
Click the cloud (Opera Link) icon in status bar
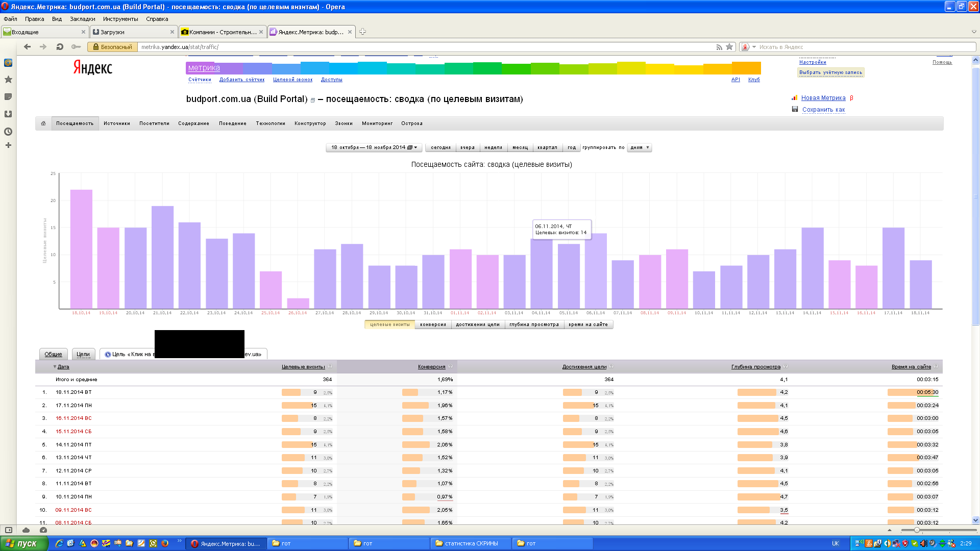tap(26, 530)
